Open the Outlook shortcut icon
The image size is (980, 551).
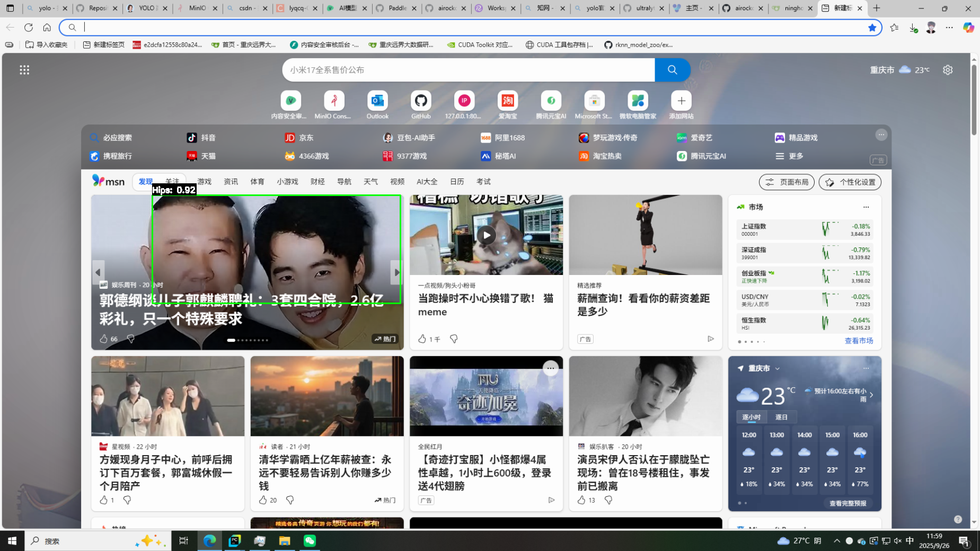[x=377, y=101]
